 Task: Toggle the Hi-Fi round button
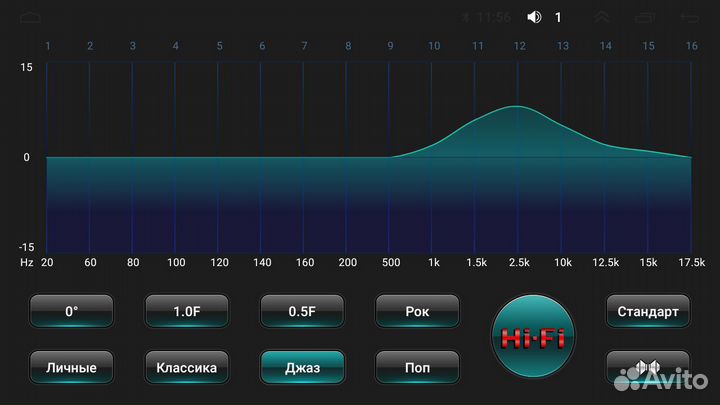[533, 337]
